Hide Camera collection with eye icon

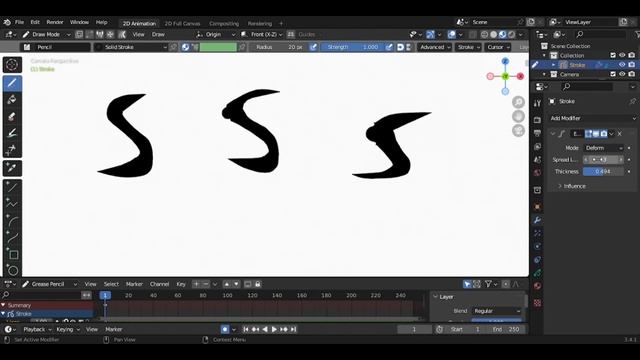(x=622, y=74)
